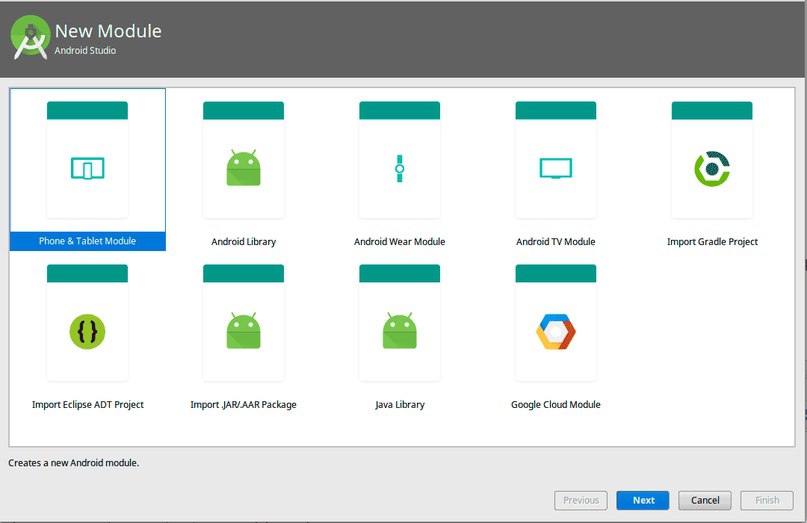This screenshot has height=523, width=807.
Task: Choose the Android Library robot icon
Action: pos(243,168)
